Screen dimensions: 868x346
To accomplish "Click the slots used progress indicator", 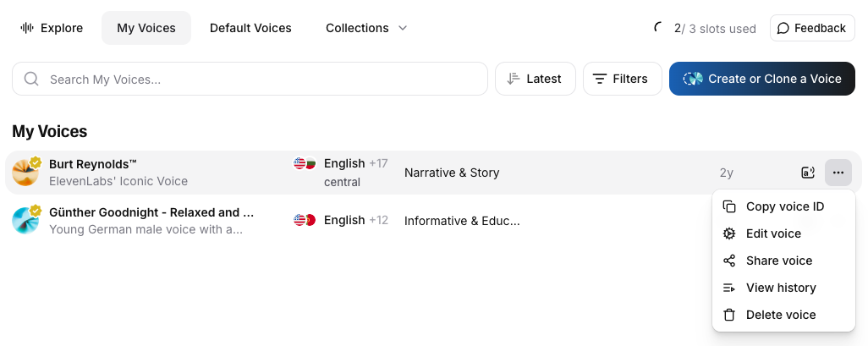I will pos(657,28).
